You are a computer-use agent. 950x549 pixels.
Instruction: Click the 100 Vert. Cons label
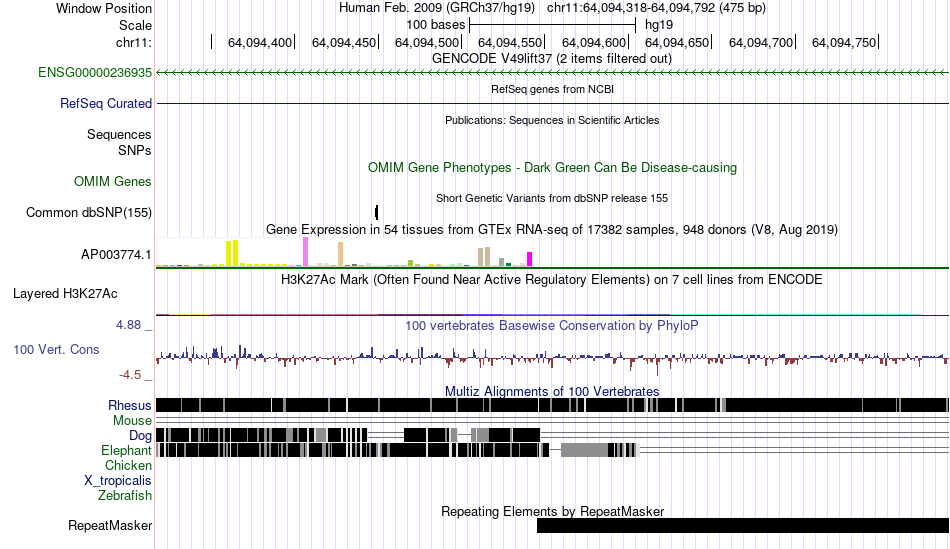56,350
